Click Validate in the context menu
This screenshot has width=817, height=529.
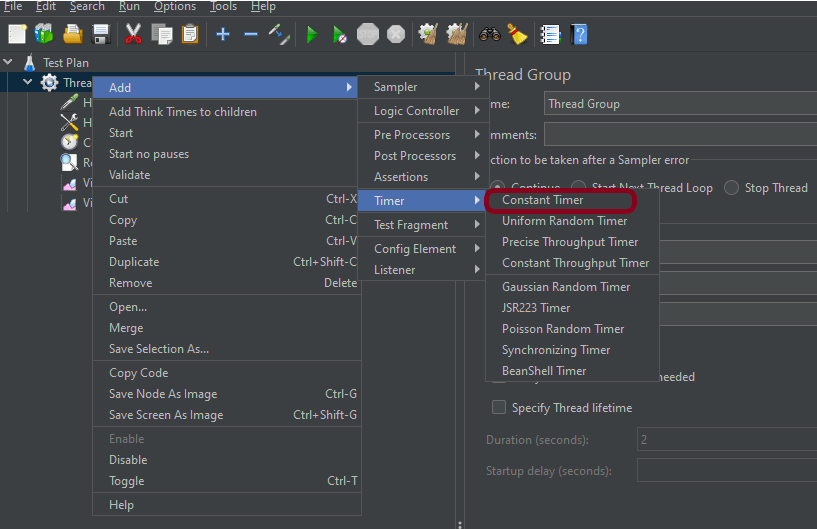pyautogui.click(x=129, y=175)
